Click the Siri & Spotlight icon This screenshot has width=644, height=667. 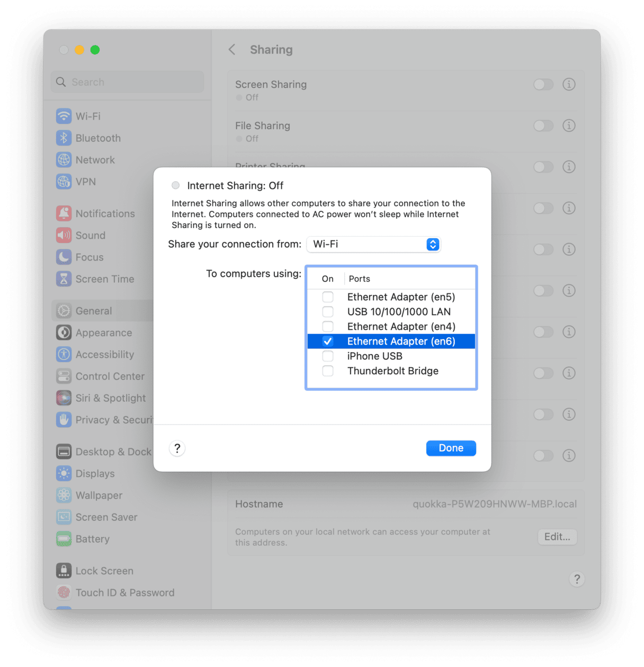tap(64, 398)
